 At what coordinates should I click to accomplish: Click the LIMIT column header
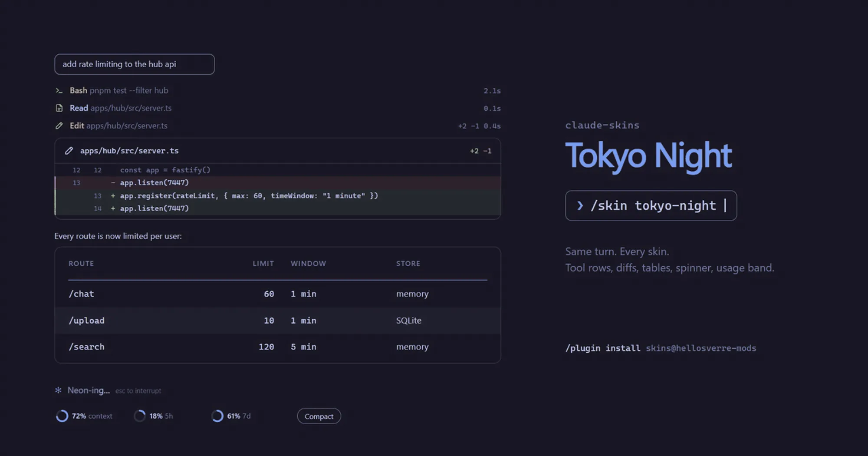(x=263, y=264)
